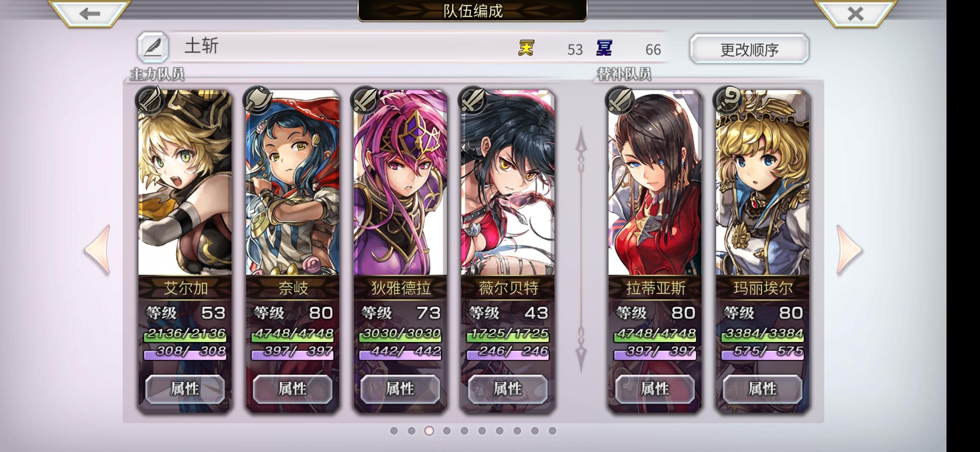Screen dimensions: 980x452
Task: Tap the sword class icon on 拉蒂亚斯
Action: pos(620,100)
